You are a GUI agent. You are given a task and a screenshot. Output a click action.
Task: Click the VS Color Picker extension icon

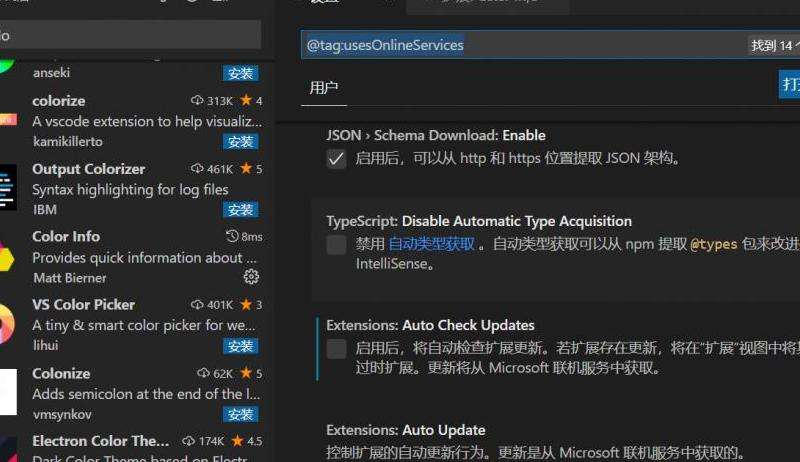coord(7,324)
